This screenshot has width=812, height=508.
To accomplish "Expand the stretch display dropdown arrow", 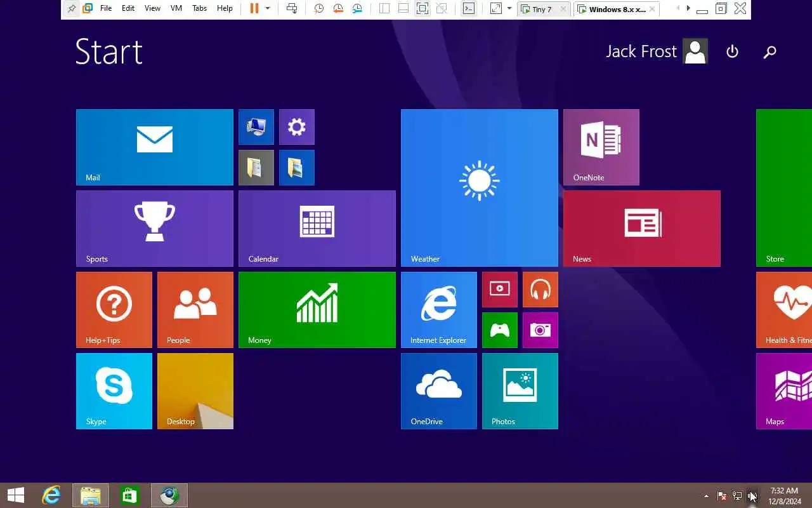I will click(x=509, y=8).
